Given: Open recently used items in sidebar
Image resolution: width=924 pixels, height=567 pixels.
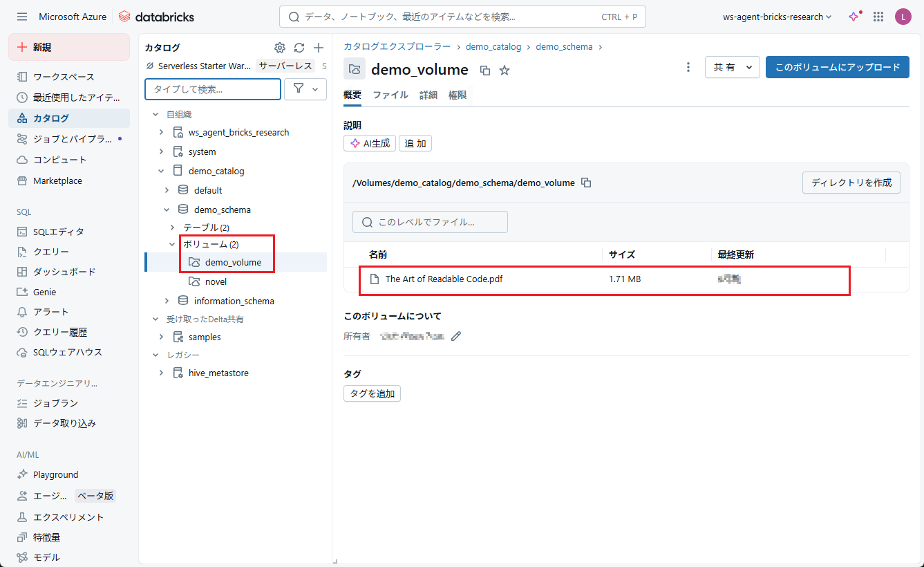Looking at the screenshot, I should point(69,97).
